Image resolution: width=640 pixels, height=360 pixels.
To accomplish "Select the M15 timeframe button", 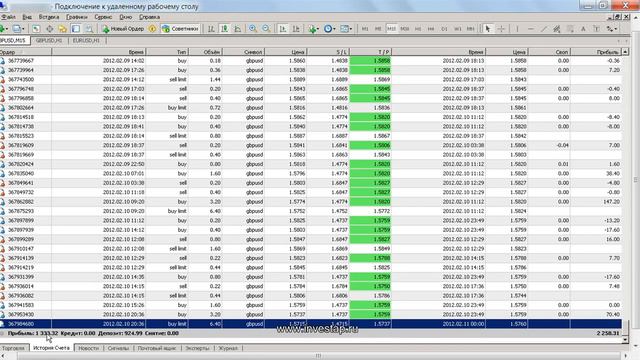I will (391, 29).
